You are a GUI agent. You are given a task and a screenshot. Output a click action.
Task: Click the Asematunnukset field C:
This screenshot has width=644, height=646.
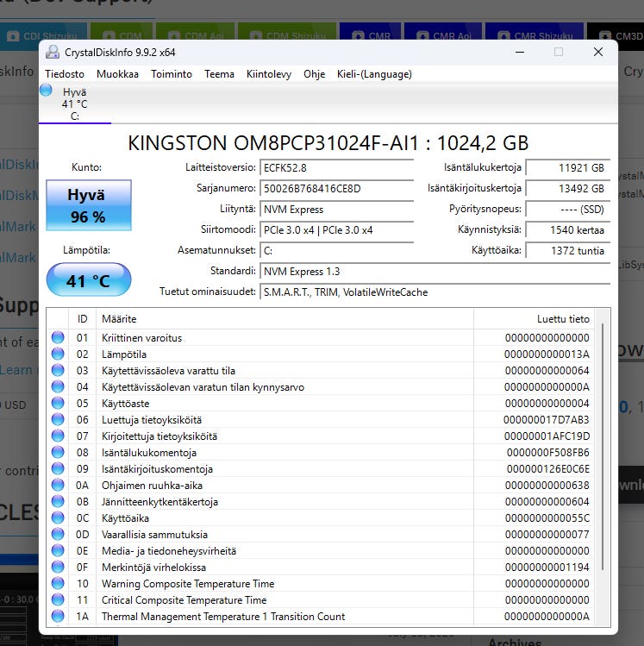[x=336, y=250]
